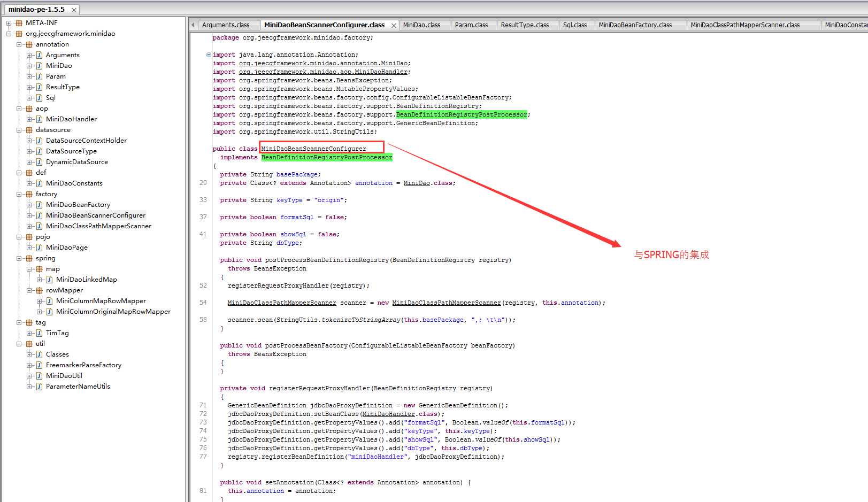Click the TimTag class icon
Screen dimensions: 868x502
click(x=39, y=333)
